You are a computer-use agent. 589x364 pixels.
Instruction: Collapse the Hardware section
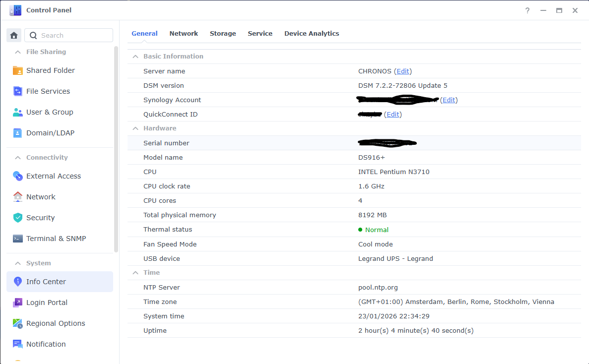(x=135, y=128)
